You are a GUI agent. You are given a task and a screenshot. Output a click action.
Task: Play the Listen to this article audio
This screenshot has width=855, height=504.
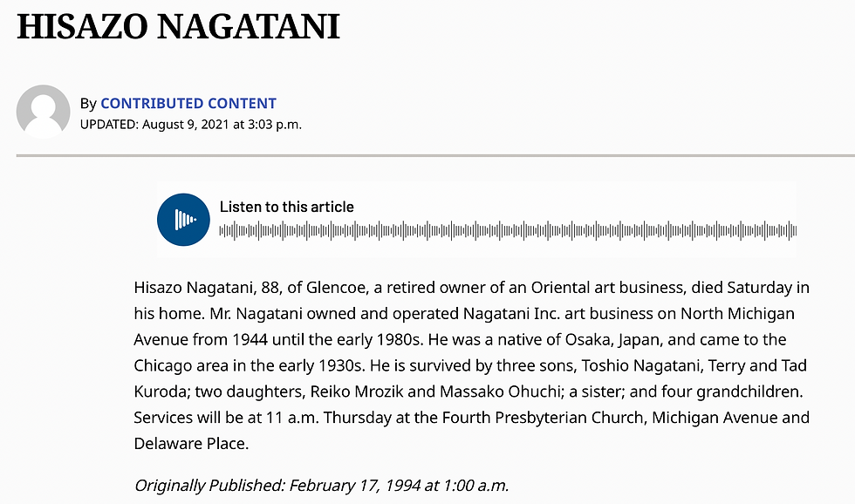click(183, 220)
